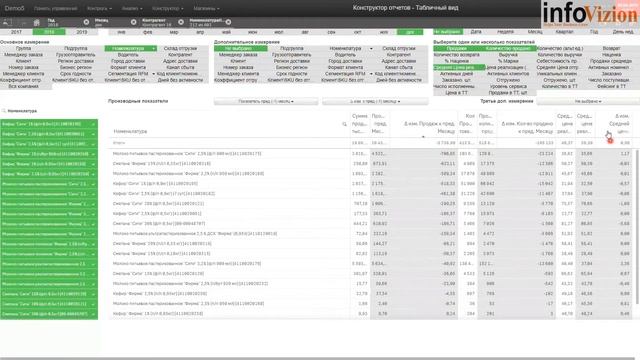
Task: Click the Итого totals row label
Action: (119, 143)
